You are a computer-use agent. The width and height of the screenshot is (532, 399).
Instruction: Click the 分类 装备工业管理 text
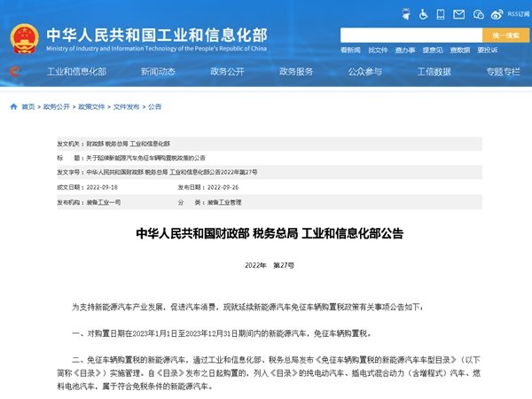209,202
